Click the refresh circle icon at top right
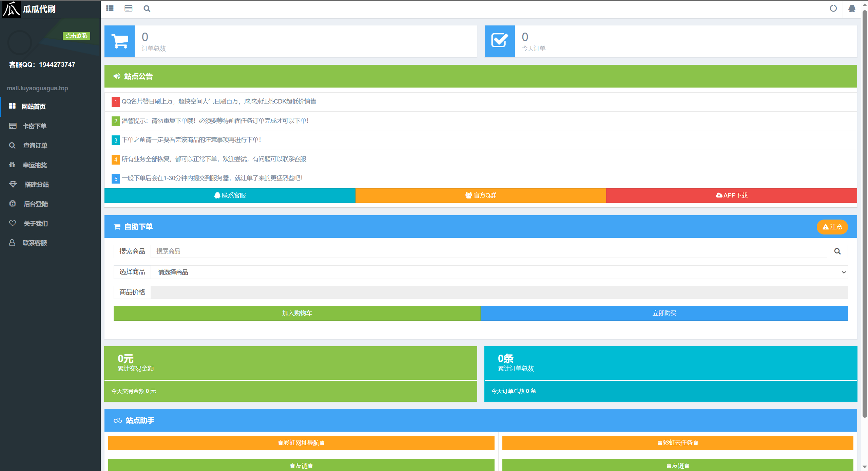868x471 pixels. click(833, 8)
